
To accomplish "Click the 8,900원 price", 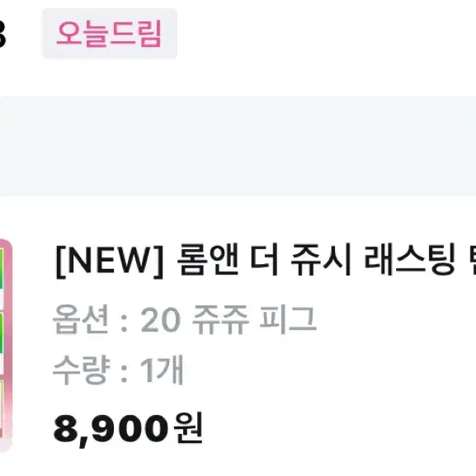I will [128, 429].
